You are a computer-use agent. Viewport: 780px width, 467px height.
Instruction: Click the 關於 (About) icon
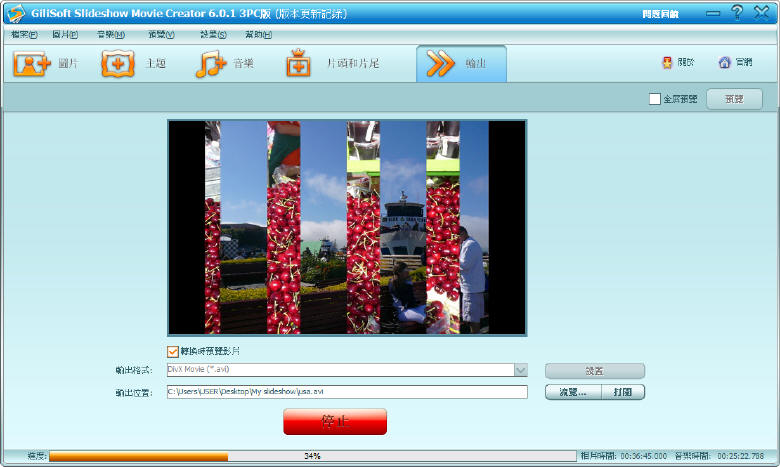click(667, 63)
